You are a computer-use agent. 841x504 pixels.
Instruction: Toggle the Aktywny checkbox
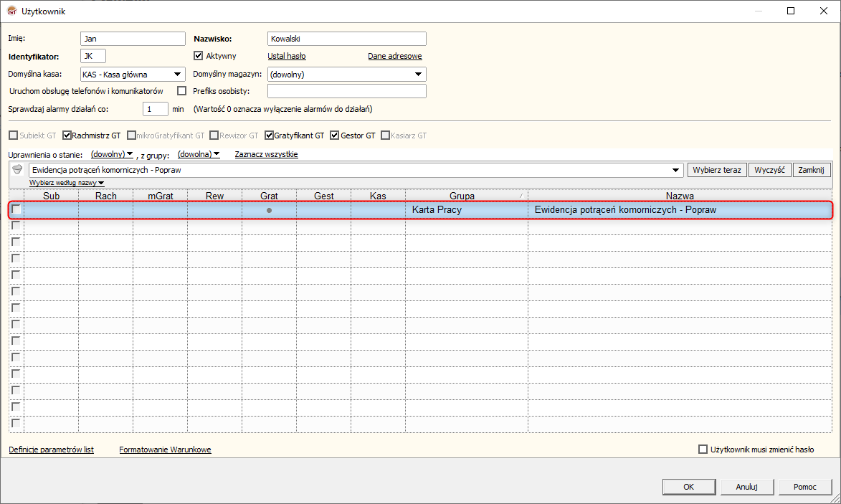[199, 56]
